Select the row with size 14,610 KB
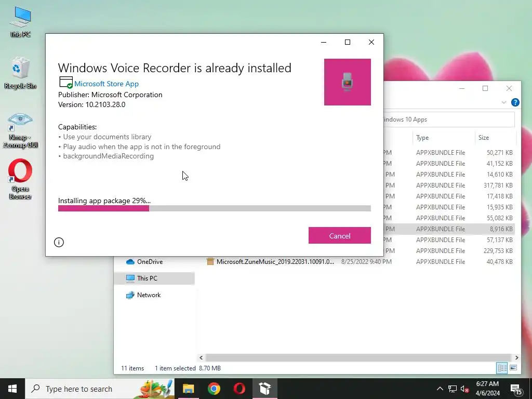The height and width of the screenshot is (399, 532). pos(449,175)
